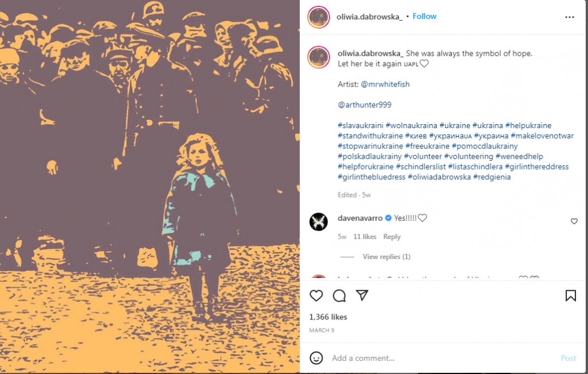
Task: Save post with bookmark icon
Action: click(x=570, y=296)
